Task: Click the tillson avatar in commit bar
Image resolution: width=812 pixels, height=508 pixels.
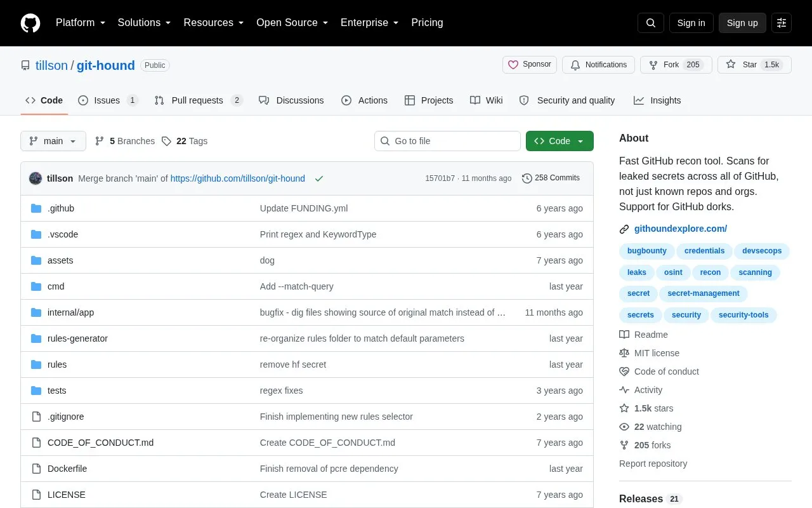Action: tap(36, 178)
